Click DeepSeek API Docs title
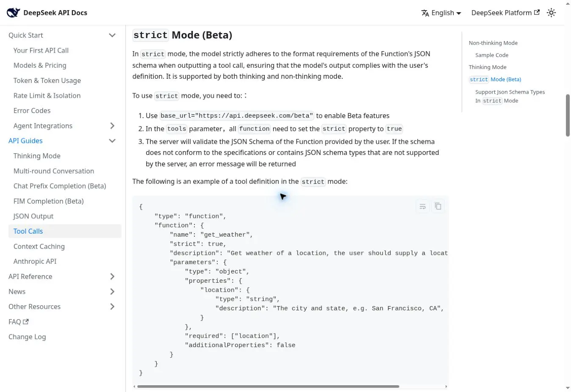Viewport: 571px width, 392px height. coord(55,13)
